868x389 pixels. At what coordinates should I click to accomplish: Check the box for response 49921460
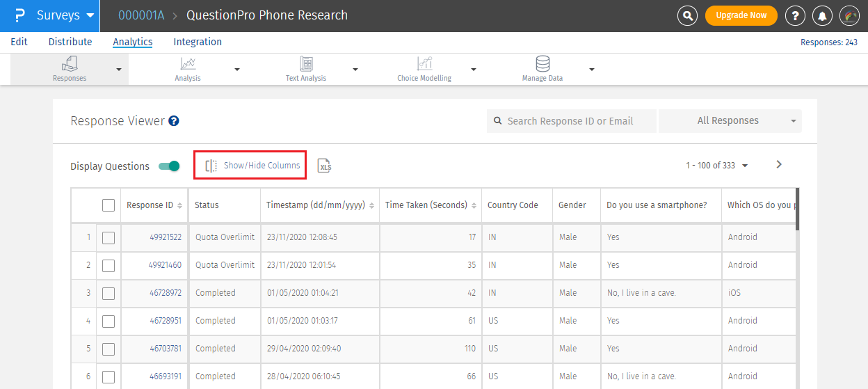click(108, 265)
